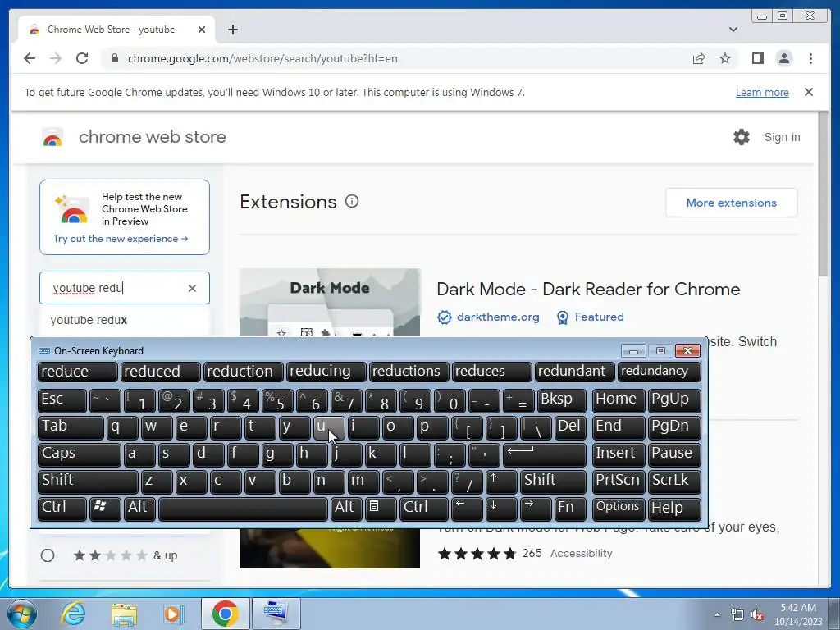Clear the search box with X icon
Screen dimensions: 840x630
tap(192, 288)
